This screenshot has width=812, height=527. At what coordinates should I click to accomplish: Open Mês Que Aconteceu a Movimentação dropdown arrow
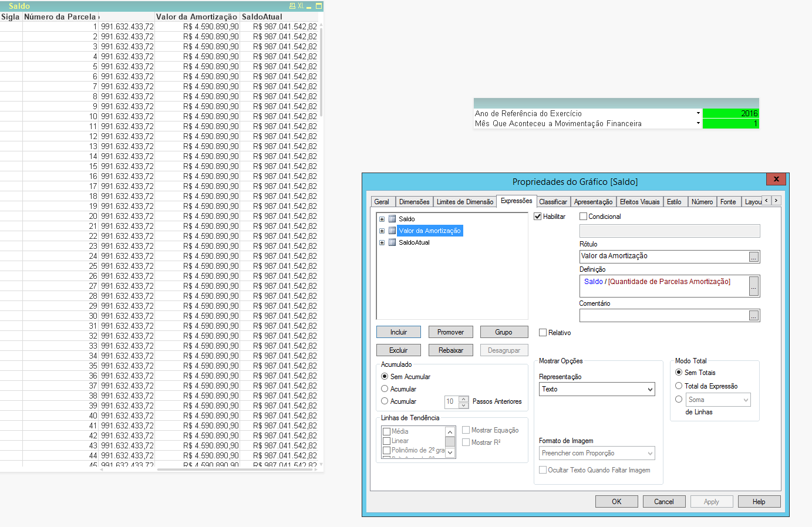pos(698,123)
